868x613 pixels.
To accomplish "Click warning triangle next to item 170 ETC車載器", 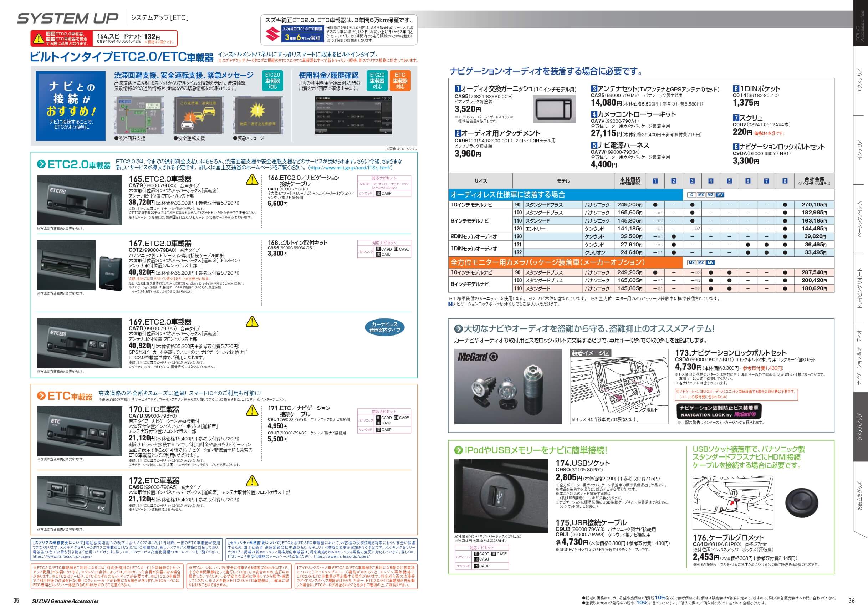I will pyautogui.click(x=252, y=410).
